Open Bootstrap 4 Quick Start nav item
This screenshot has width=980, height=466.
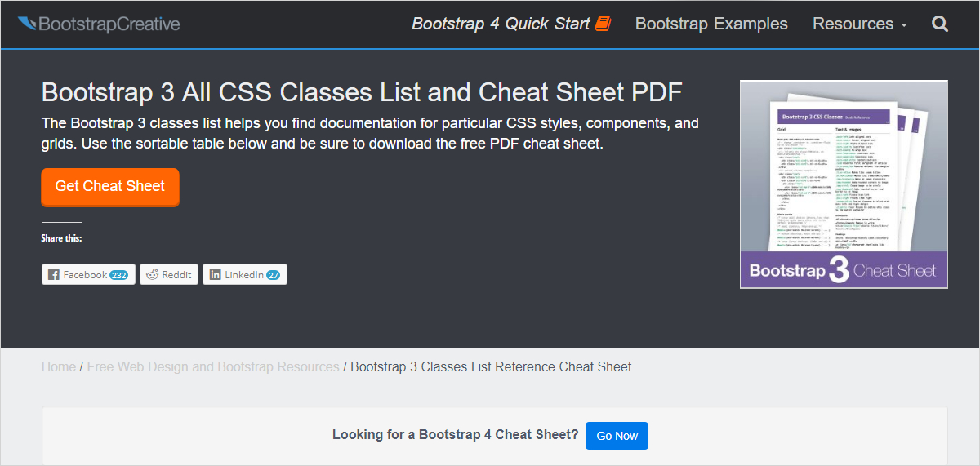tap(500, 24)
